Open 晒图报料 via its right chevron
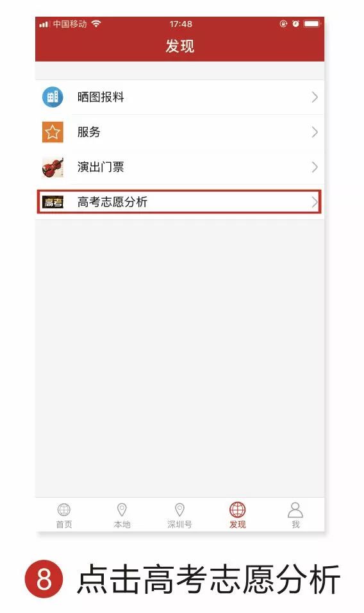364x613 pixels. pos(315,97)
